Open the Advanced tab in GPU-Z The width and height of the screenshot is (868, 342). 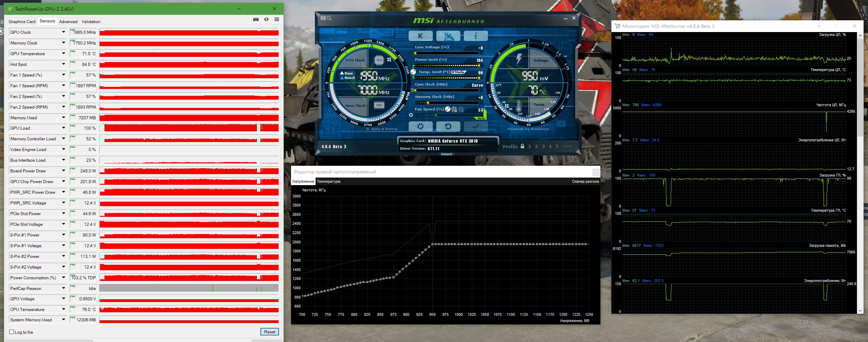coord(68,21)
